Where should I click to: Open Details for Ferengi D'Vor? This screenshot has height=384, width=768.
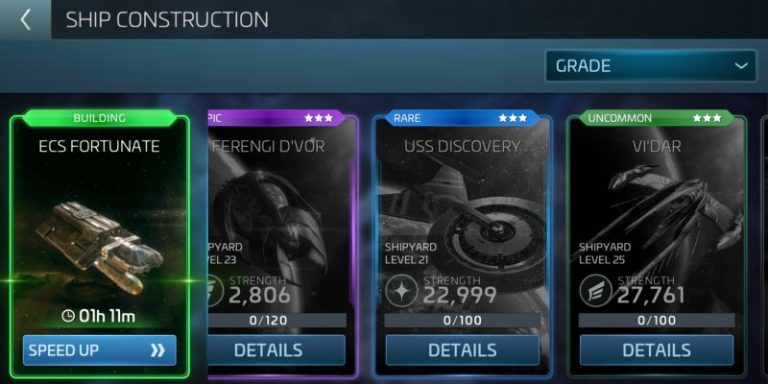pyautogui.click(x=277, y=350)
